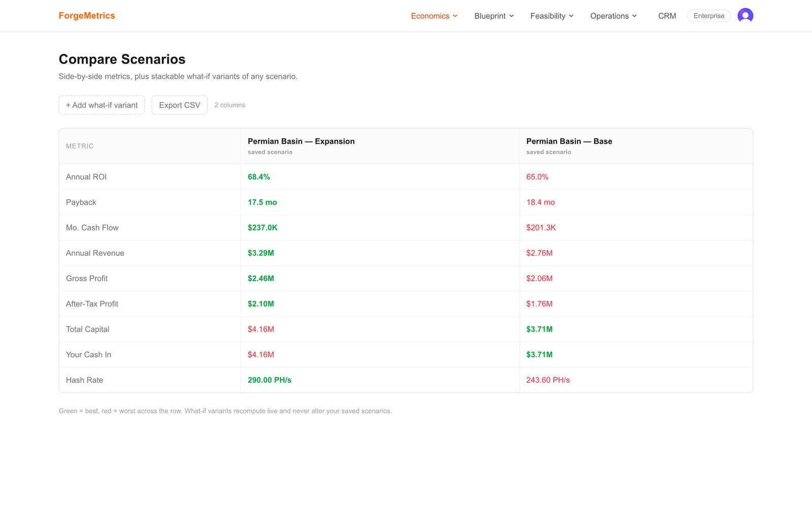Add a what-if variant
This screenshot has width=812, height=508.
[101, 105]
